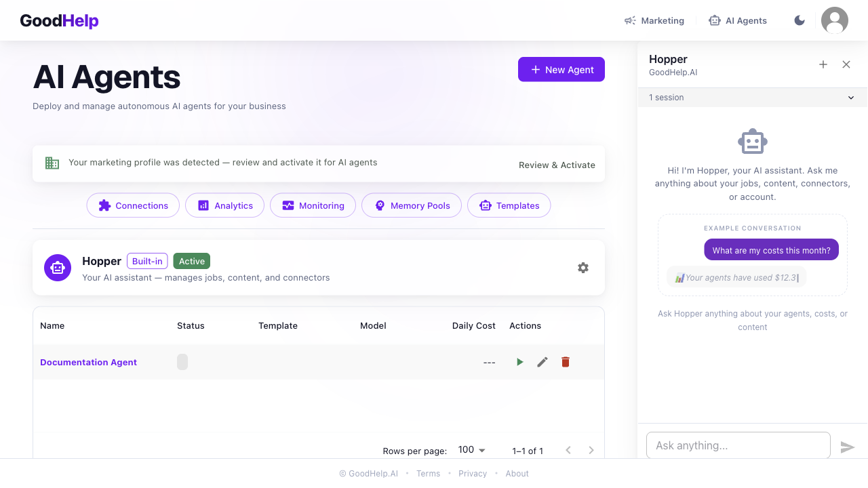
Task: Click Review & Activate marketing profile
Action: point(557,165)
